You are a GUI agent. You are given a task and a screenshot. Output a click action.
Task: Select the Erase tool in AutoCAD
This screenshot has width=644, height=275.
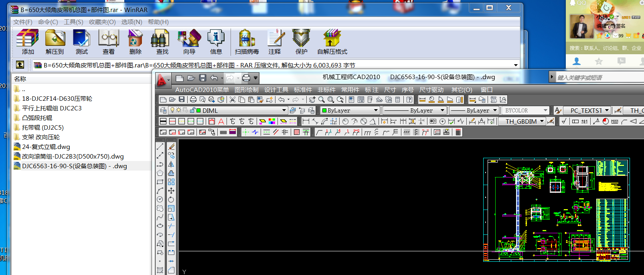(171, 147)
